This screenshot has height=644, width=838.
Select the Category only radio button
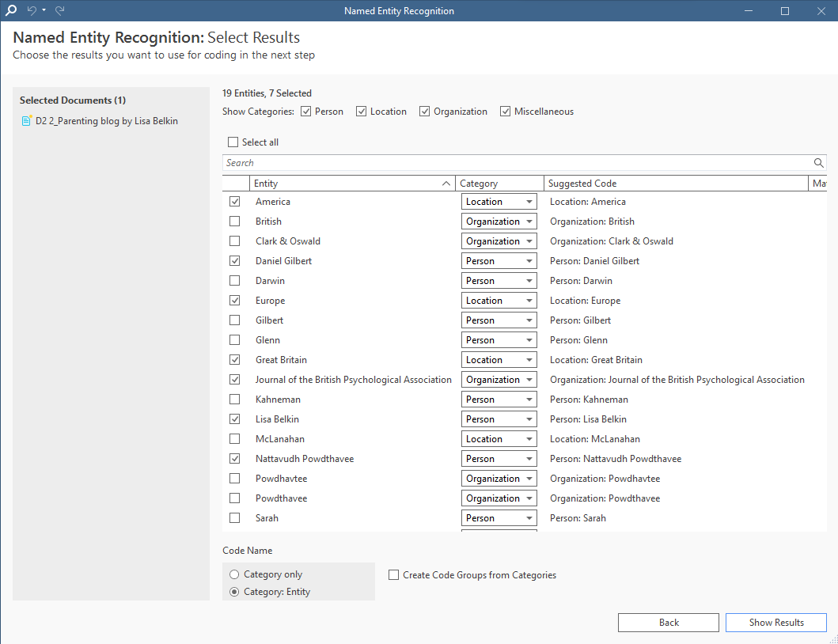(x=233, y=574)
